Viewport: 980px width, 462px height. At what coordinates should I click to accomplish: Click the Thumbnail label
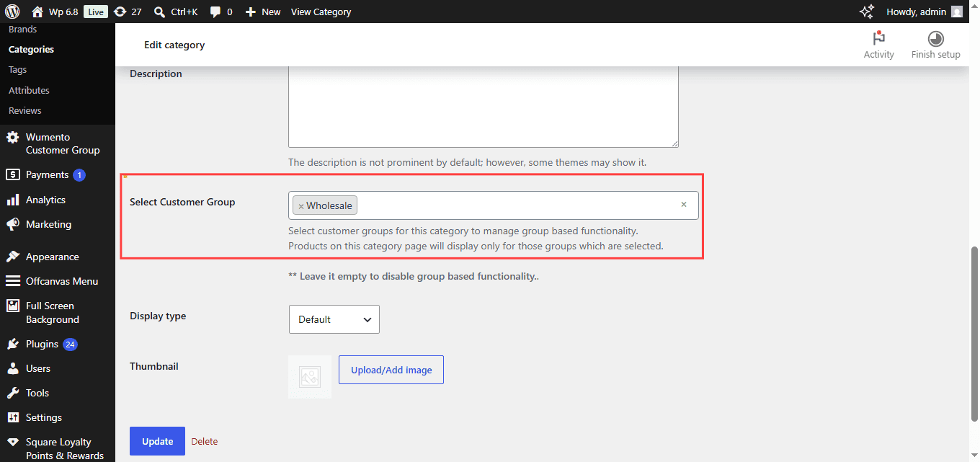tap(153, 366)
